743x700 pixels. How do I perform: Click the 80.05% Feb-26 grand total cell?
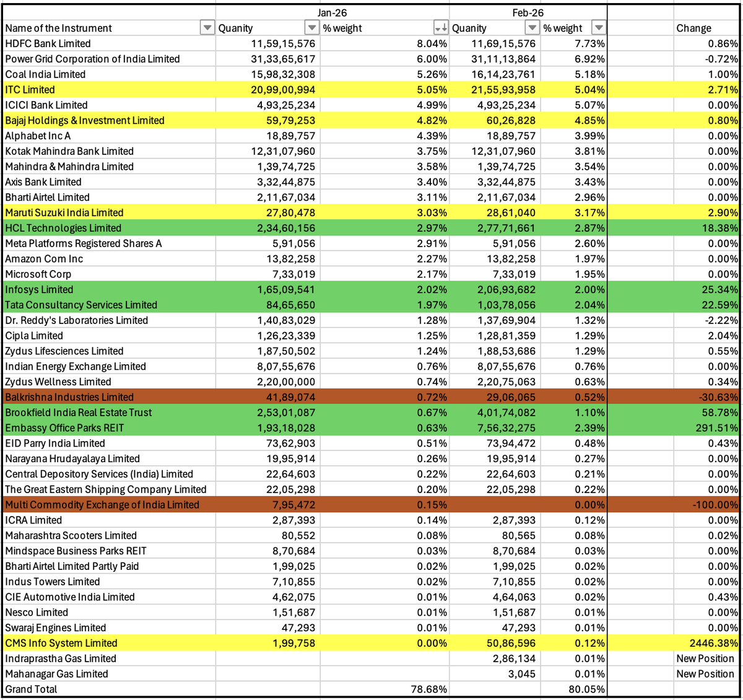click(574, 689)
